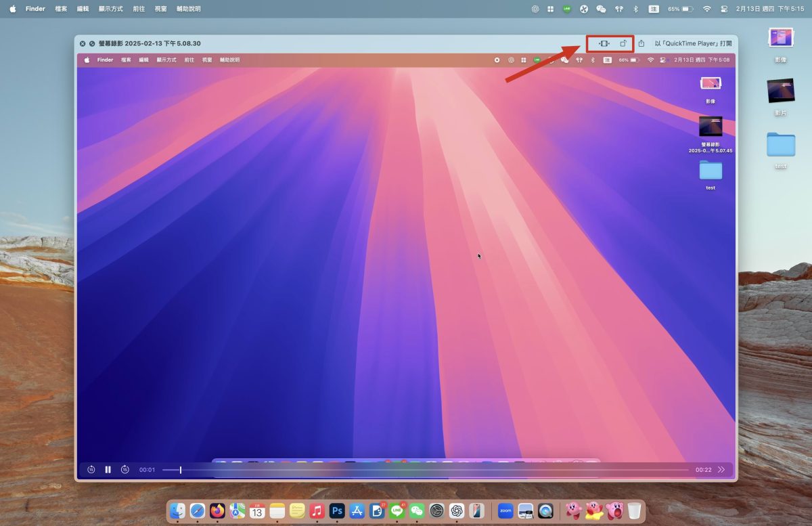The height and width of the screenshot is (526, 812).
Task: Open the 顯示方式 menu in top menu bar
Action: click(112, 9)
